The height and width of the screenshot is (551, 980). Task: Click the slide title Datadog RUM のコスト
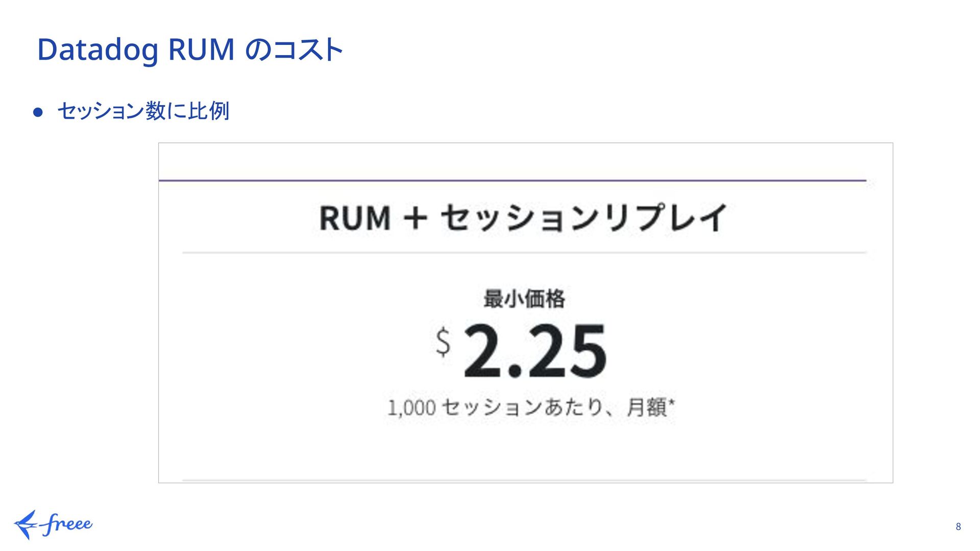(x=190, y=49)
